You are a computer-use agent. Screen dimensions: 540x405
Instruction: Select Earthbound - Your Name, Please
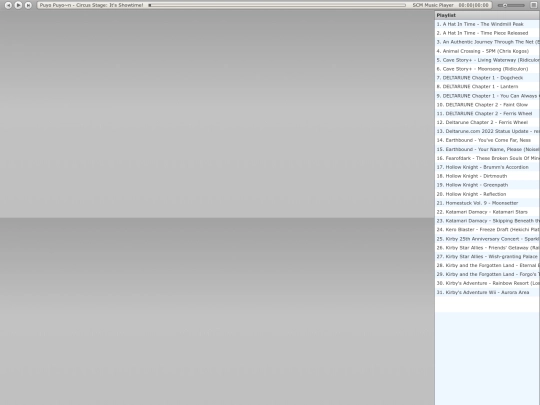487,149
